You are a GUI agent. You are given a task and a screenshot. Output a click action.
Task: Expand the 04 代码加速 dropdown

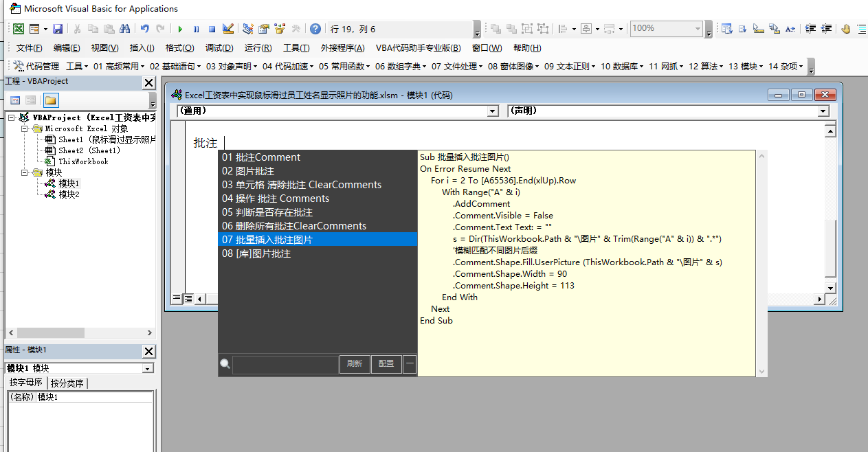pyautogui.click(x=288, y=66)
